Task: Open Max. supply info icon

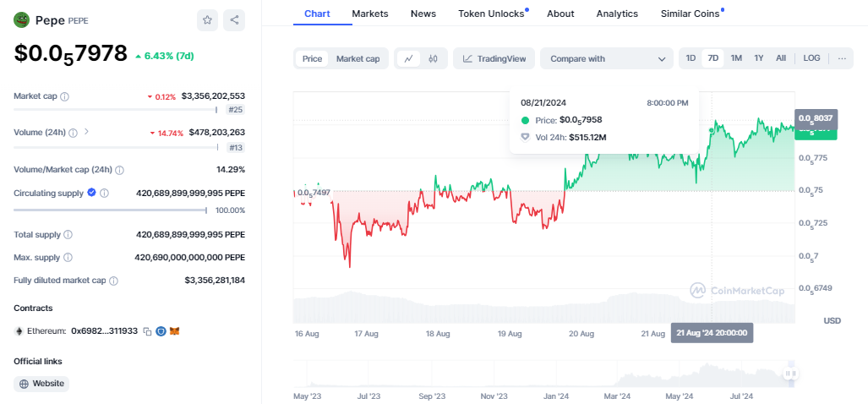Action: click(x=68, y=257)
